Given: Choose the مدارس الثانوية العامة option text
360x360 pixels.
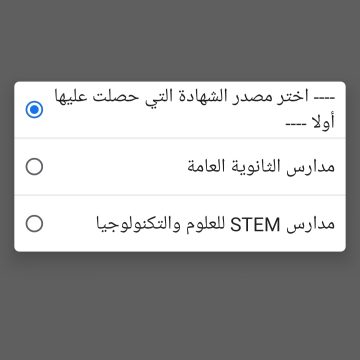Looking at the screenshot, I should 261,166.
